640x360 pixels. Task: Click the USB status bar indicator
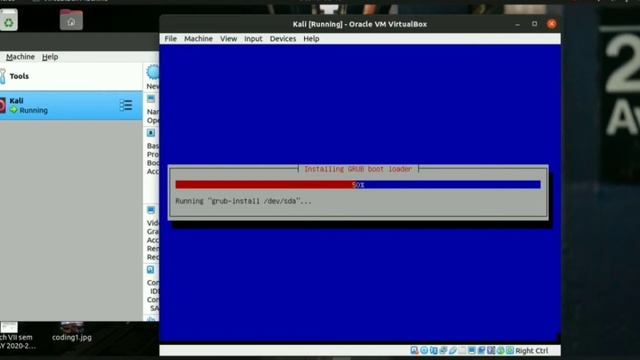pyautogui.click(x=453, y=351)
